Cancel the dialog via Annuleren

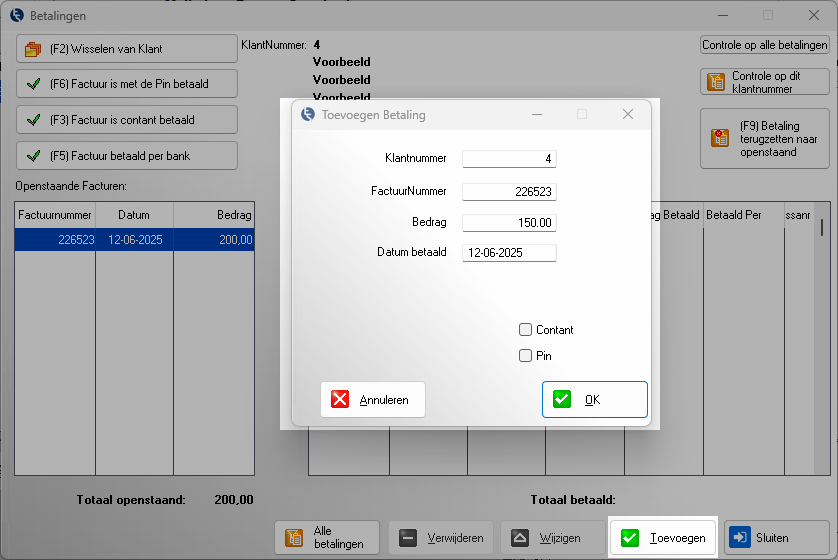(x=373, y=399)
